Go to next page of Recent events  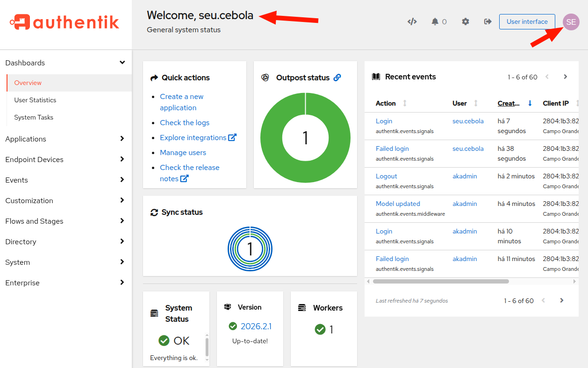[x=565, y=77]
